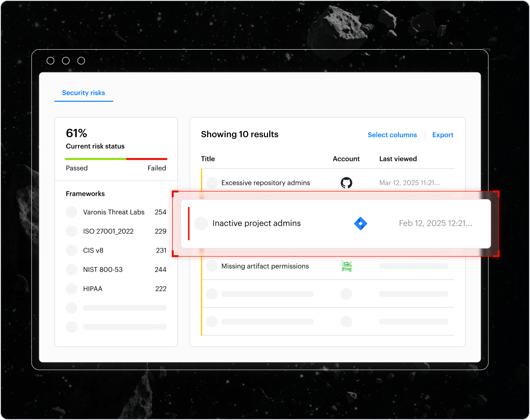Switch to the Security risks tab
Viewport: 530px width, 420px height.
(83, 93)
